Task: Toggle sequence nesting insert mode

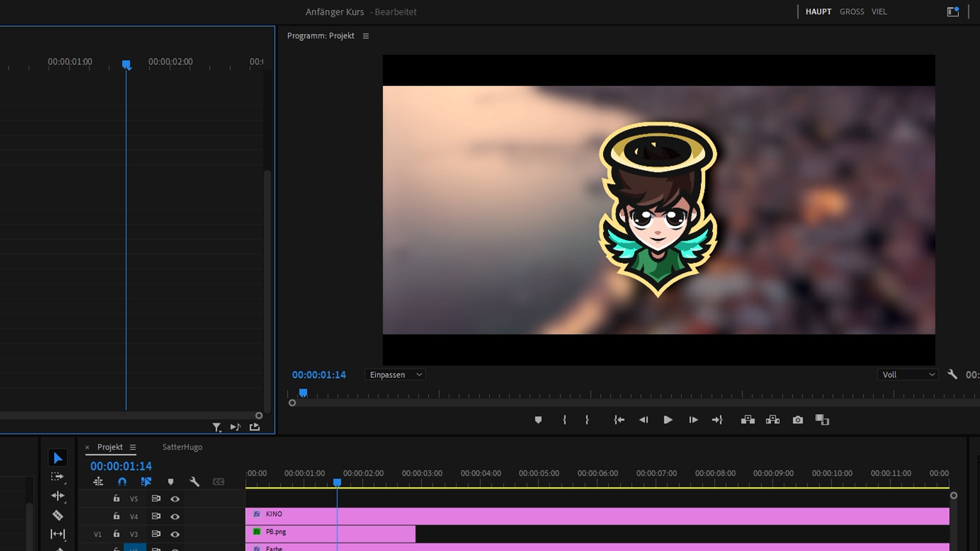Action: coord(98,482)
